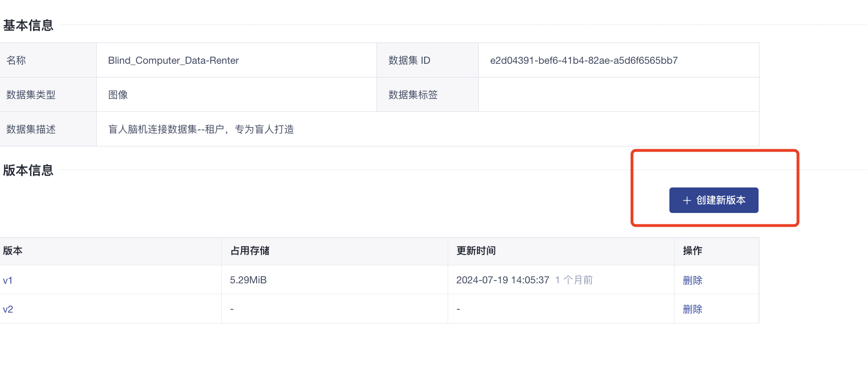Click the 基本信息 section heading
This screenshot has width=868, height=374.
coord(28,25)
